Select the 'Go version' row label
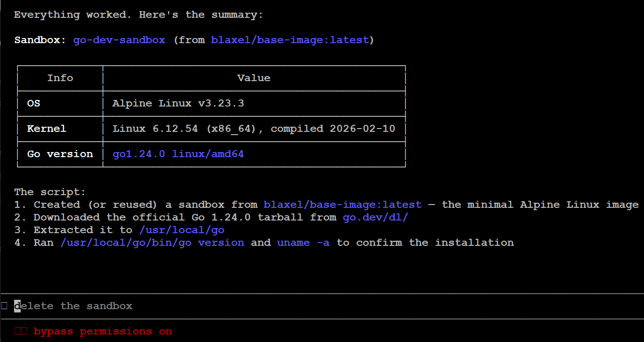 pyautogui.click(x=60, y=154)
